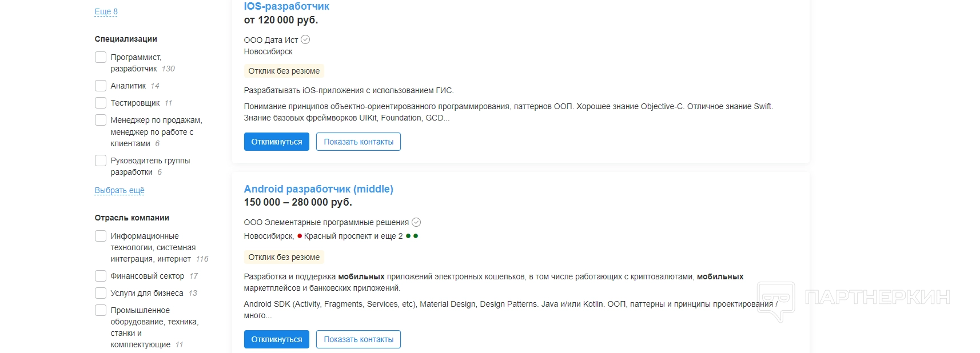Toggle the Аналитик checkbox

pyautogui.click(x=101, y=86)
